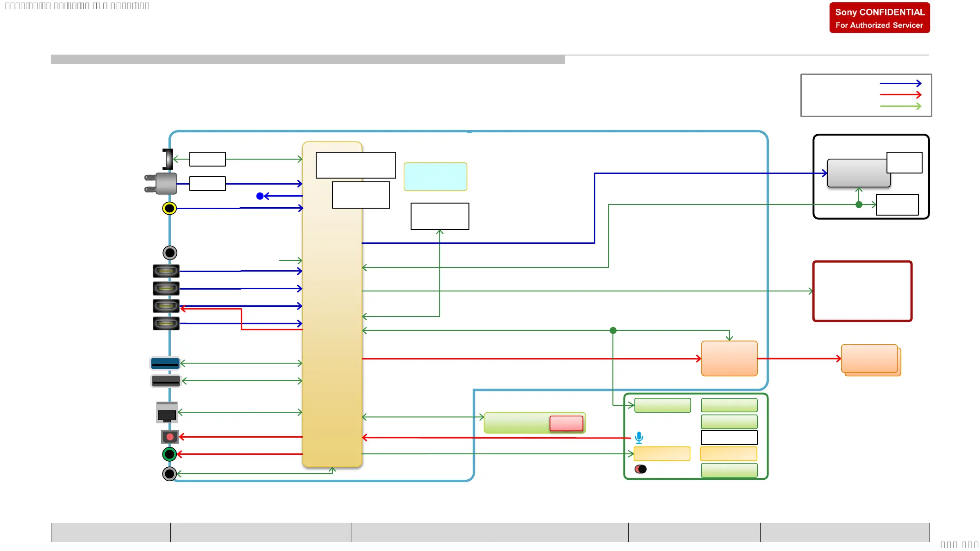The height and width of the screenshot is (551, 980).
Task: Click the light cyan rounded block
Action: (x=435, y=177)
